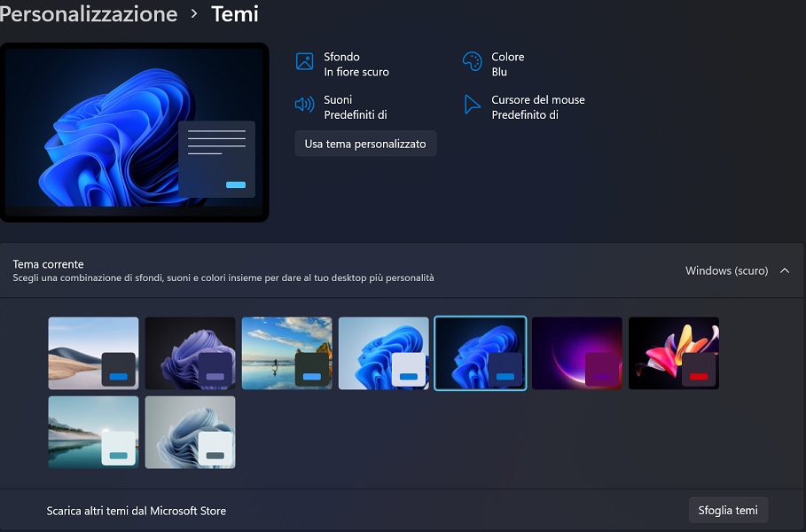Select the desert dunes landscape theme

pyautogui.click(x=93, y=353)
